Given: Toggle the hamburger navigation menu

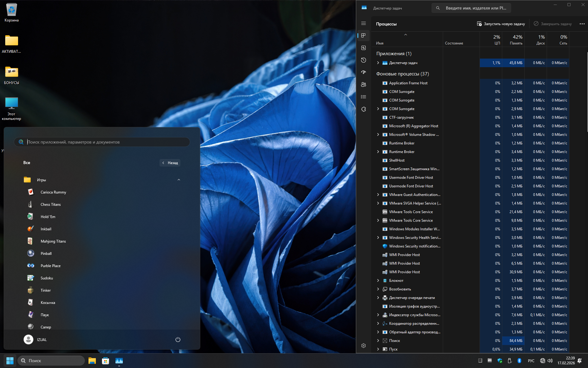Looking at the screenshot, I should pos(364,23).
